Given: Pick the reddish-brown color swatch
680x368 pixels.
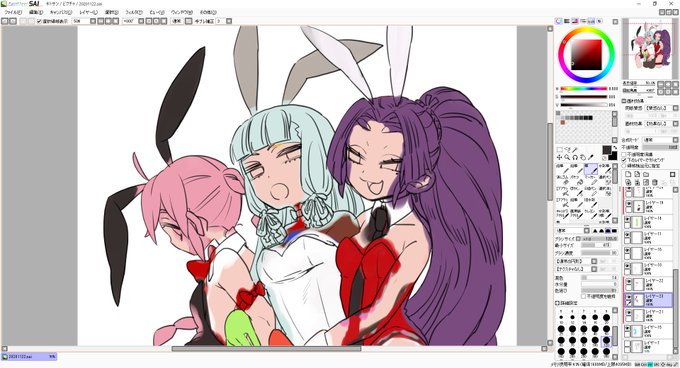Looking at the screenshot, I should 563,123.
